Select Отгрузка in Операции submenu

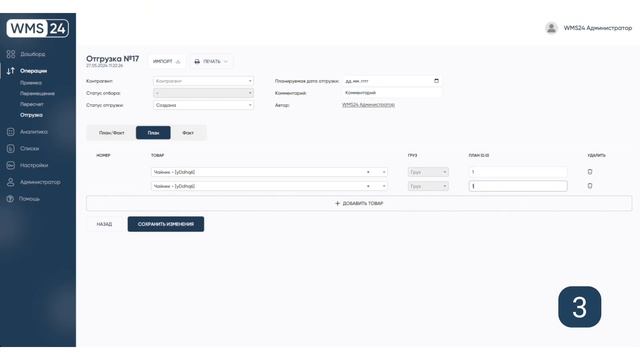pyautogui.click(x=31, y=115)
